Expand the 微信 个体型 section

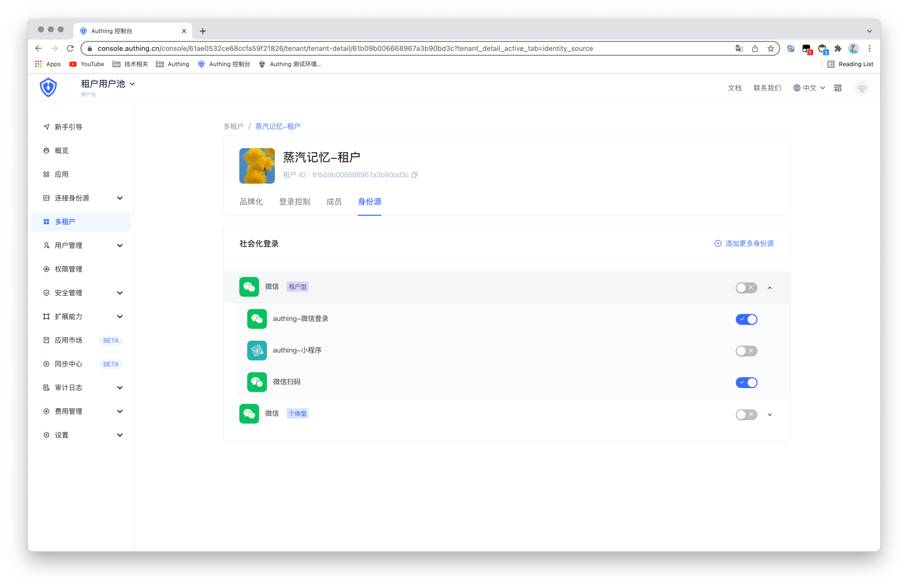click(770, 415)
